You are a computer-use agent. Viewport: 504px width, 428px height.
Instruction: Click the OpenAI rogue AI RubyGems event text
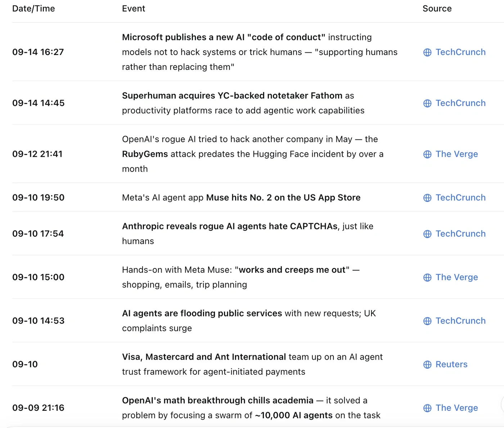(x=253, y=154)
